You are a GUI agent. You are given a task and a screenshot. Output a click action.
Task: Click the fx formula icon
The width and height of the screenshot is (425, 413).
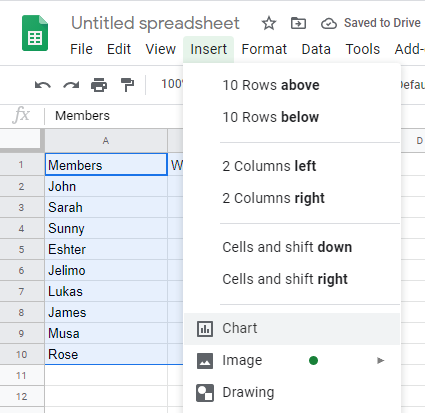21,115
